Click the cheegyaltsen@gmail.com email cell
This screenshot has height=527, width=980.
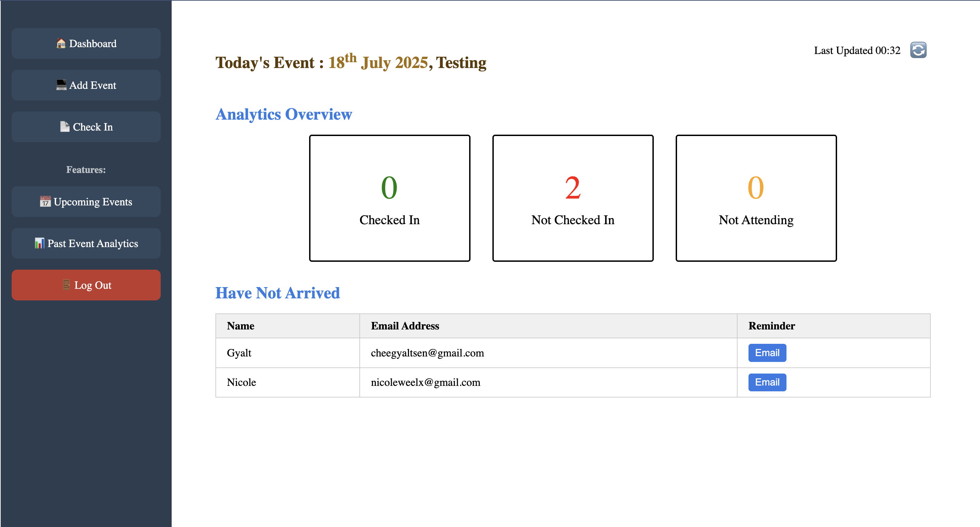pyautogui.click(x=427, y=353)
